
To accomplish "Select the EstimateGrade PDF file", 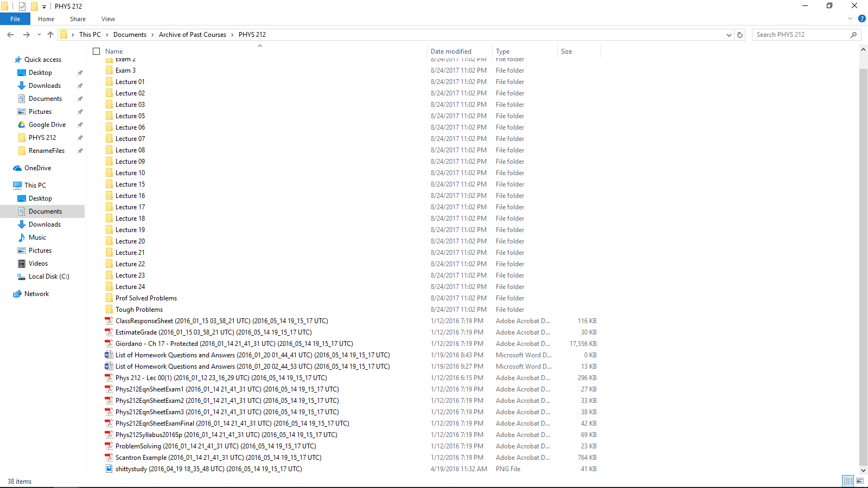I will (x=213, y=332).
